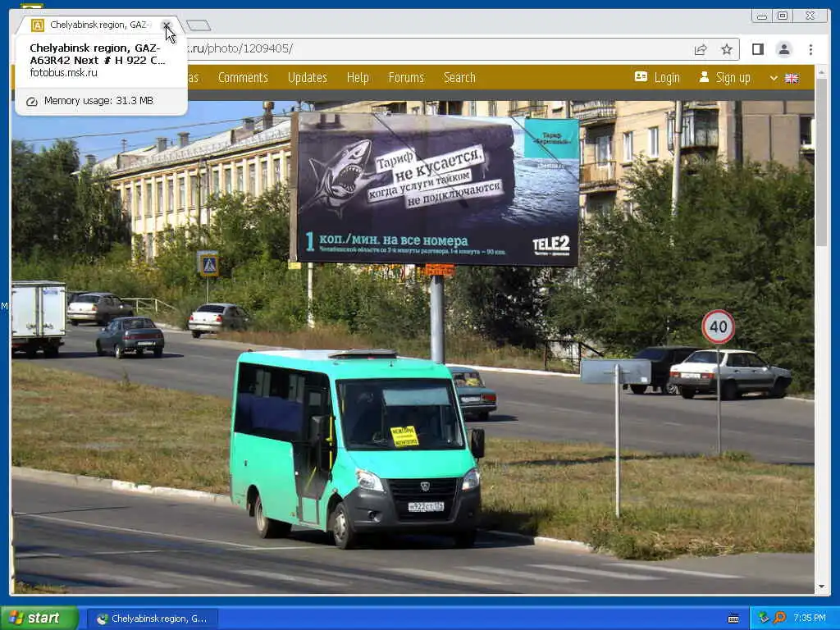Open the Search menu item
This screenshot has height=630, width=840.
click(459, 78)
